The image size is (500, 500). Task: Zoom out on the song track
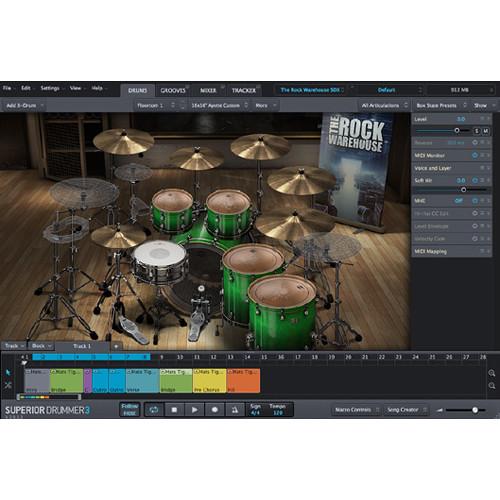(492, 386)
